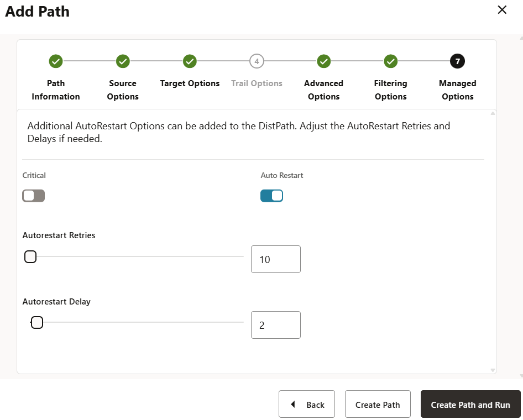Click the Autorestart Delay slider handle
Screen dimensions: 523x420
click(x=36, y=323)
